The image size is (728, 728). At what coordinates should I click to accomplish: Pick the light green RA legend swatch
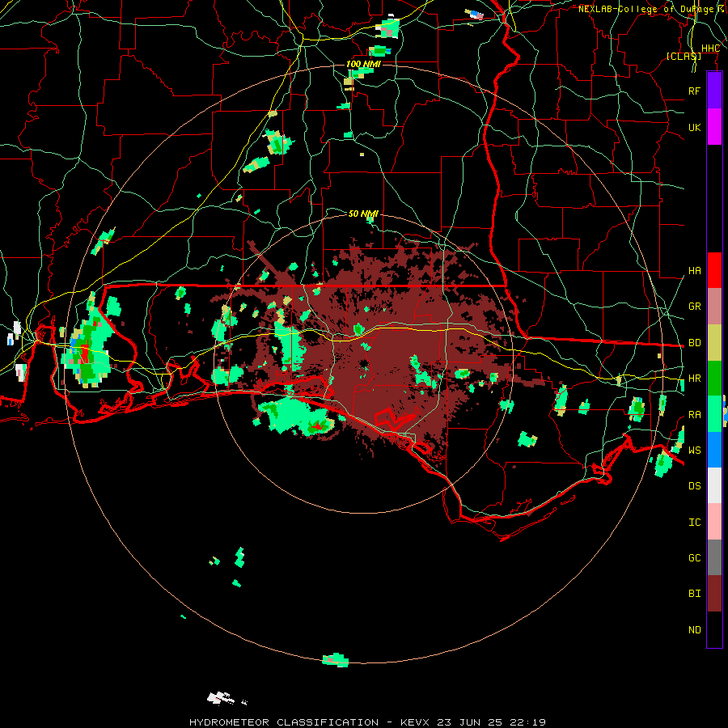click(714, 414)
